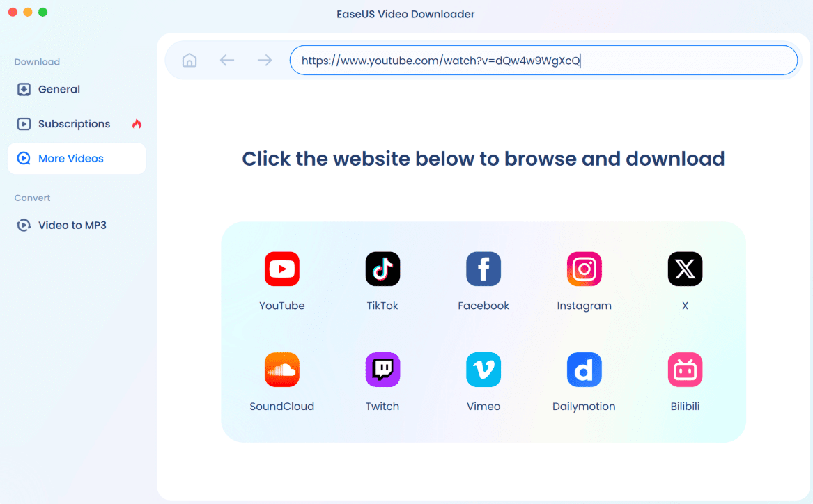Open the SoundCloud site icon
The image size is (813, 504).
(x=282, y=370)
